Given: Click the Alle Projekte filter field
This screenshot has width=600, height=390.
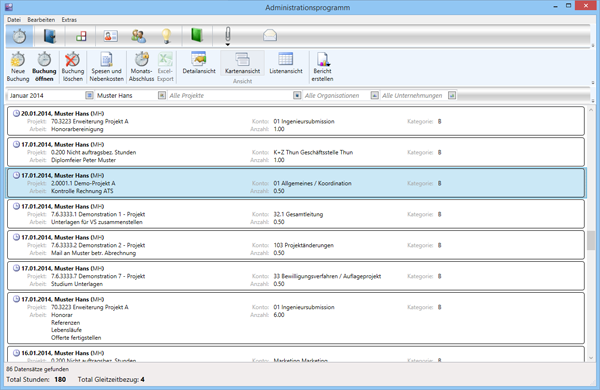Looking at the screenshot, I should [x=230, y=95].
